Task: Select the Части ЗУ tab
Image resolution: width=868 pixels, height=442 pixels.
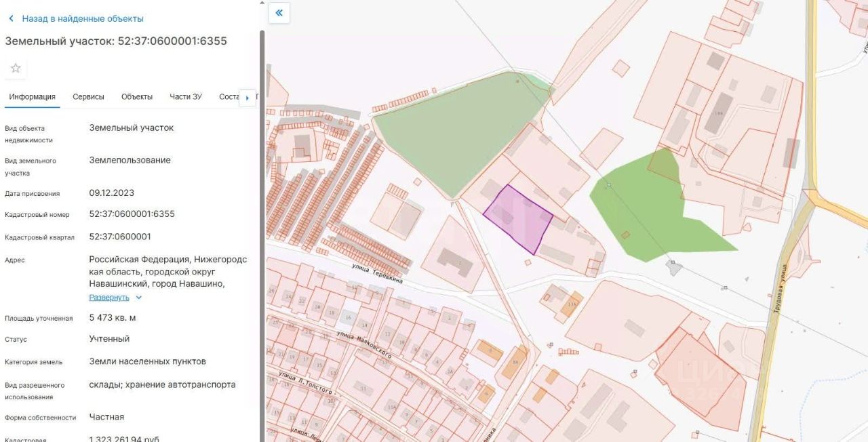Action: tap(186, 97)
